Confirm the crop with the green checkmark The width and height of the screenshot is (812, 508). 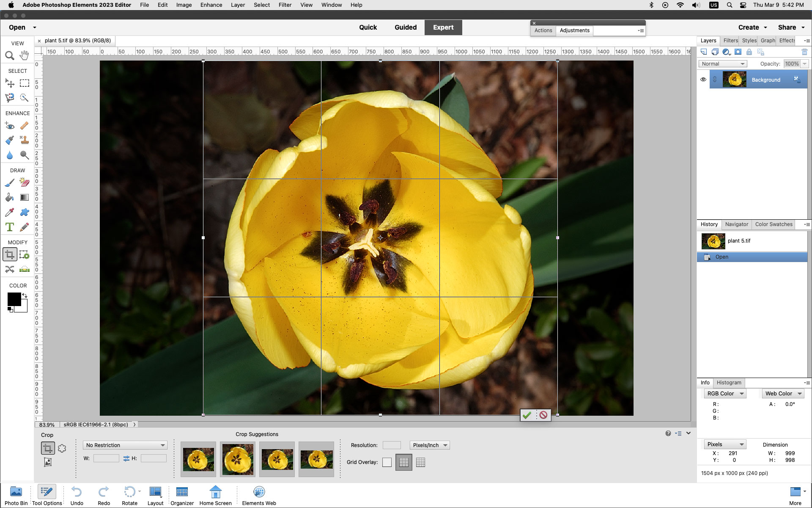[x=527, y=415]
